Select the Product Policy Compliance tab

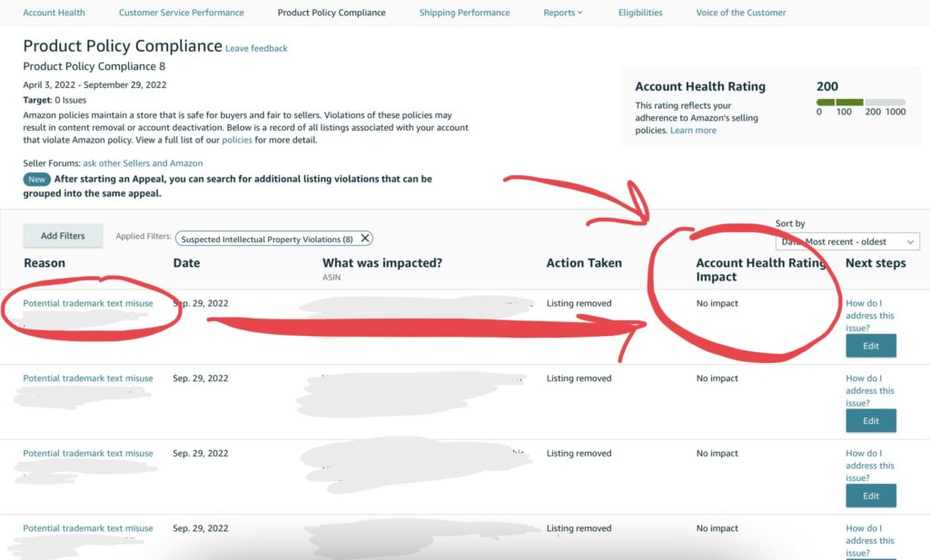click(331, 13)
